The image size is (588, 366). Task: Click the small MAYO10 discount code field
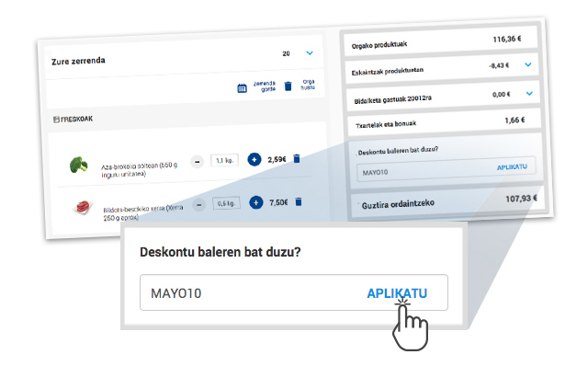pos(446,169)
